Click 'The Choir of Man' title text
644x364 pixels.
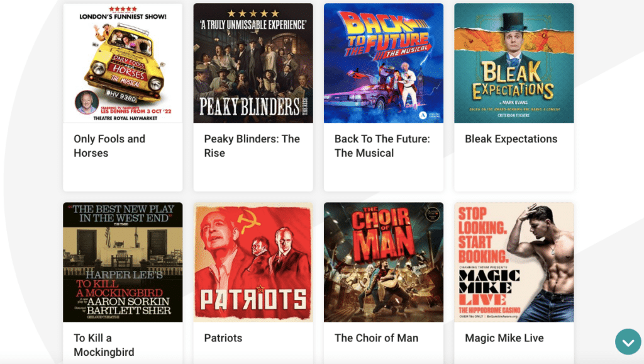pyautogui.click(x=376, y=338)
